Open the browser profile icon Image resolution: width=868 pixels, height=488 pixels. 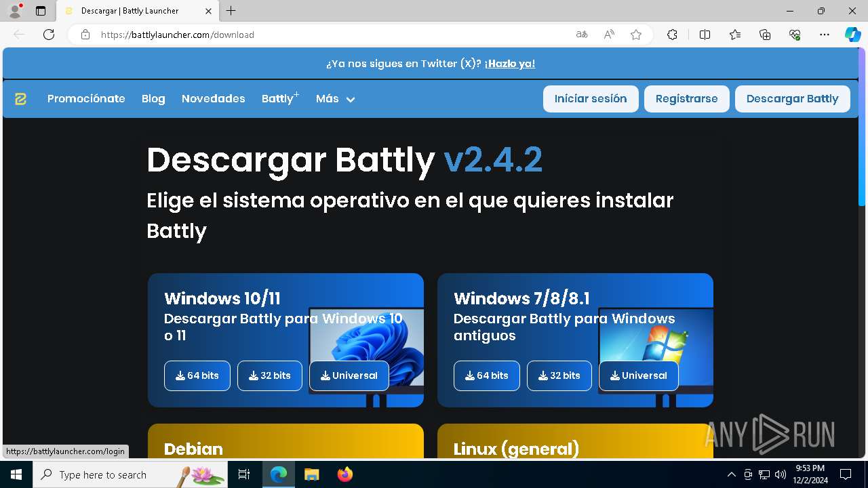15,11
